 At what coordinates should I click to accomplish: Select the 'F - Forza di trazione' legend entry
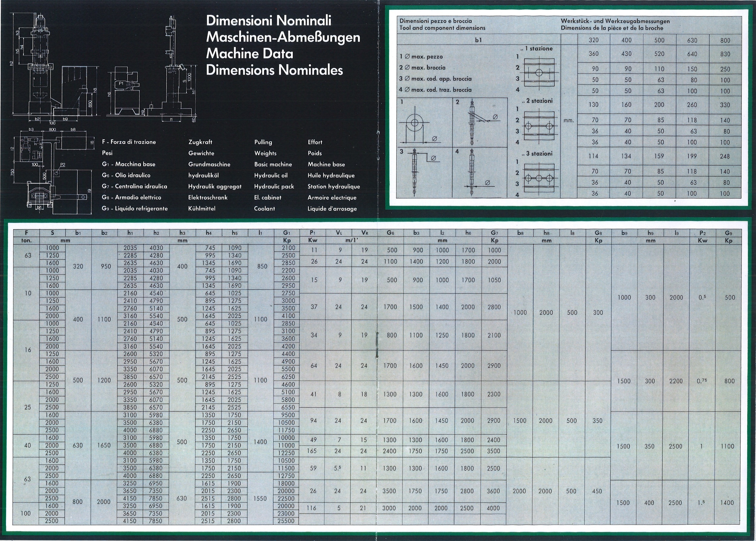point(129,142)
